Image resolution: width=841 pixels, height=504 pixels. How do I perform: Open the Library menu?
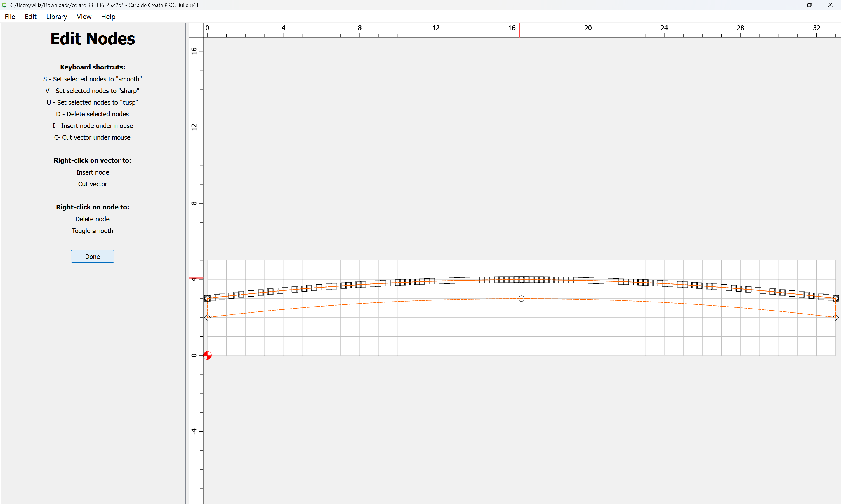[56, 17]
